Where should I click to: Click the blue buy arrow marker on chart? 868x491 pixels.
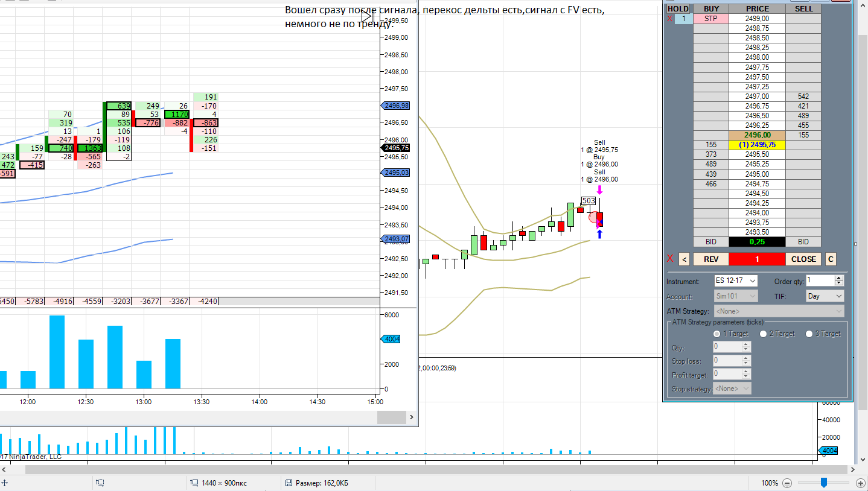pos(599,234)
